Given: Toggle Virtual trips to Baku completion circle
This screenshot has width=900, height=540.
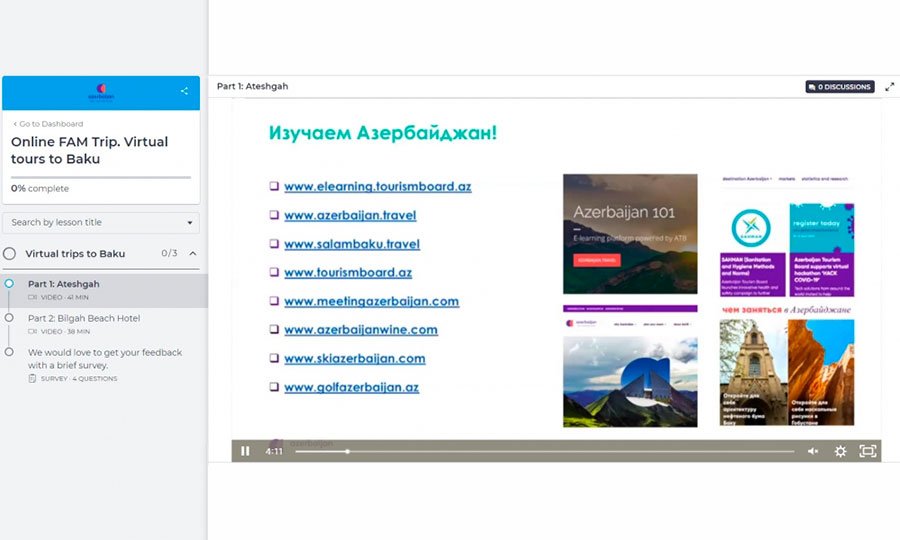Looking at the screenshot, I should 10,254.
